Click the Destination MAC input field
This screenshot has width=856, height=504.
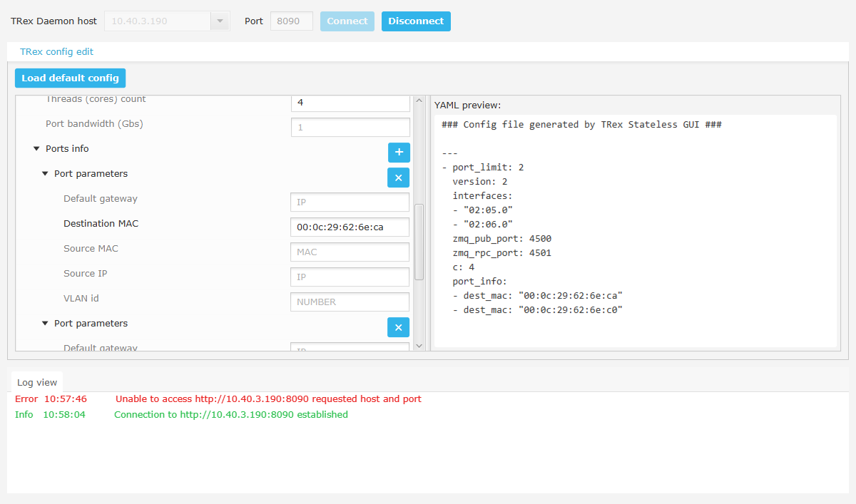350,227
